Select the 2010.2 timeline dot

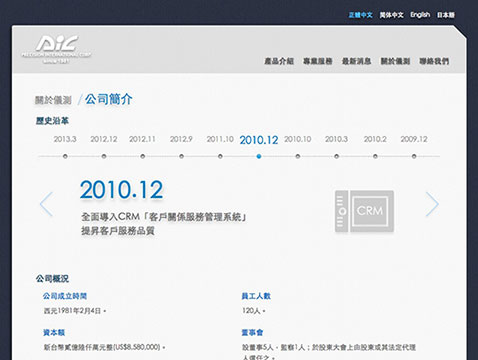coord(375,156)
